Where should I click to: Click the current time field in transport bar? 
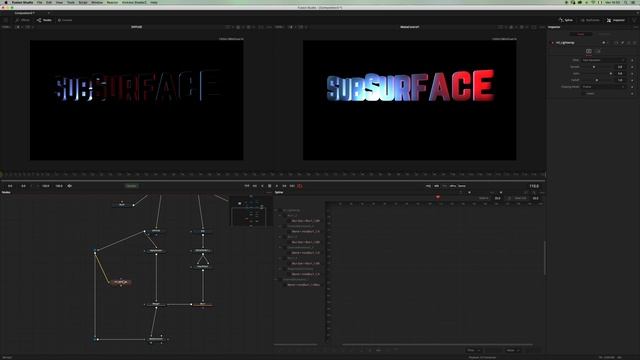point(534,186)
